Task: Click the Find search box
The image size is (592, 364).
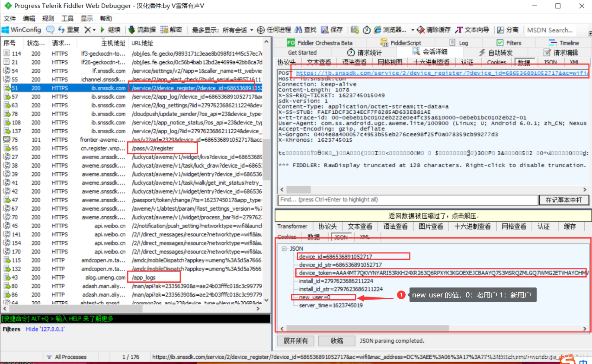Action: point(408,200)
